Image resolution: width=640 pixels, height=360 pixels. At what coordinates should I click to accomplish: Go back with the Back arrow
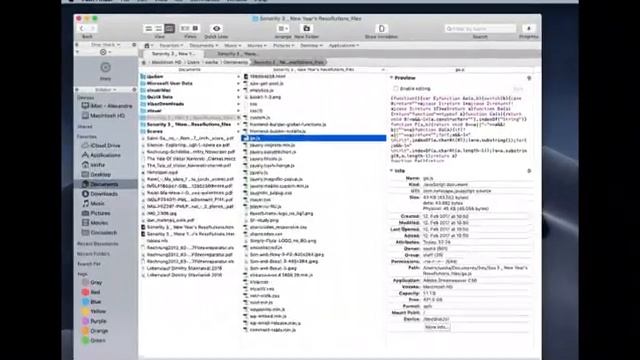pos(82,29)
